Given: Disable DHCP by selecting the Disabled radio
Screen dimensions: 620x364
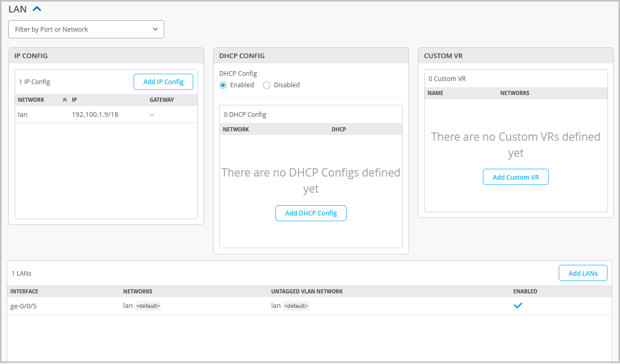Looking at the screenshot, I should [x=266, y=85].
